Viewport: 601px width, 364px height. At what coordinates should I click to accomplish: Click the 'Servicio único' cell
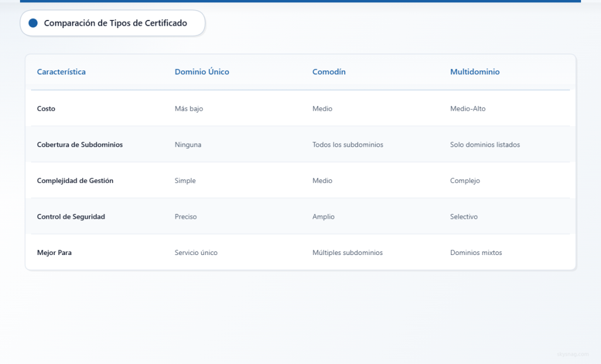click(196, 252)
